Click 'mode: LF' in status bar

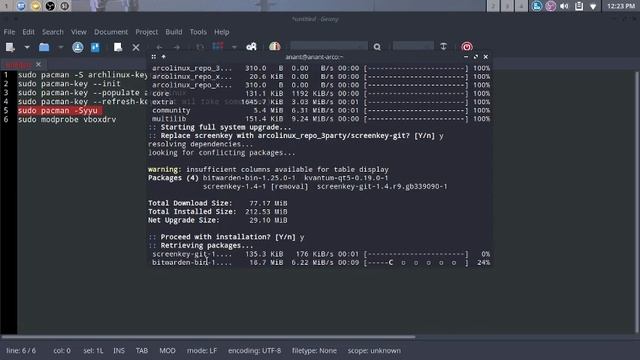202,351
